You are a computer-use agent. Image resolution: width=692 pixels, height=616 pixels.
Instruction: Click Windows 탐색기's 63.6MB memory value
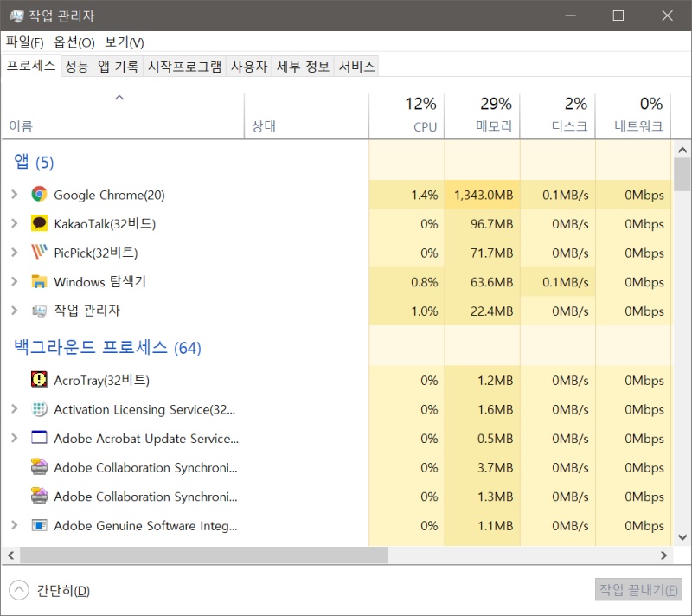coord(491,282)
